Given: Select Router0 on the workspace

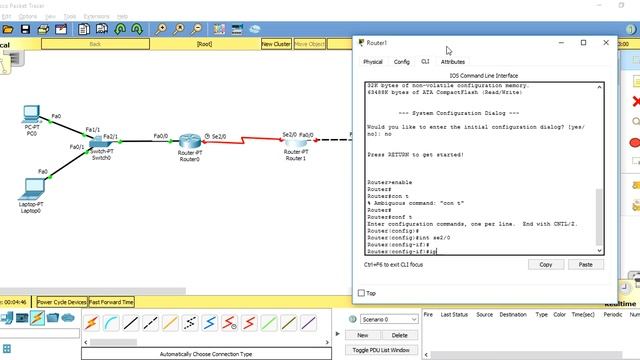Looking at the screenshot, I should [x=190, y=141].
